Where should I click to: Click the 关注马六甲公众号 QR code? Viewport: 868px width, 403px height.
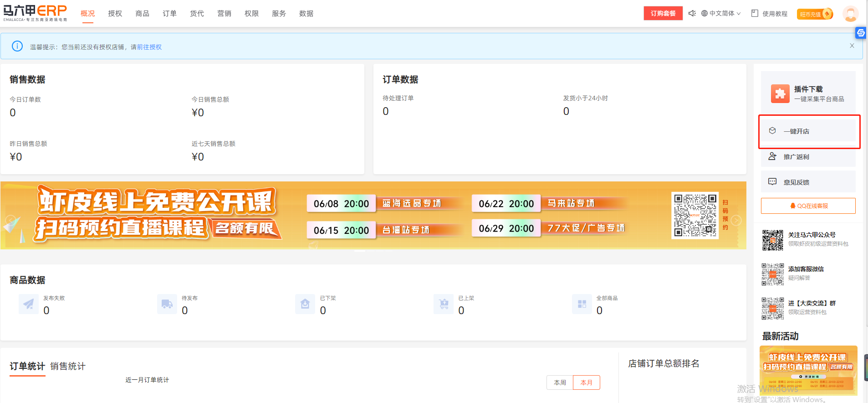point(773,240)
